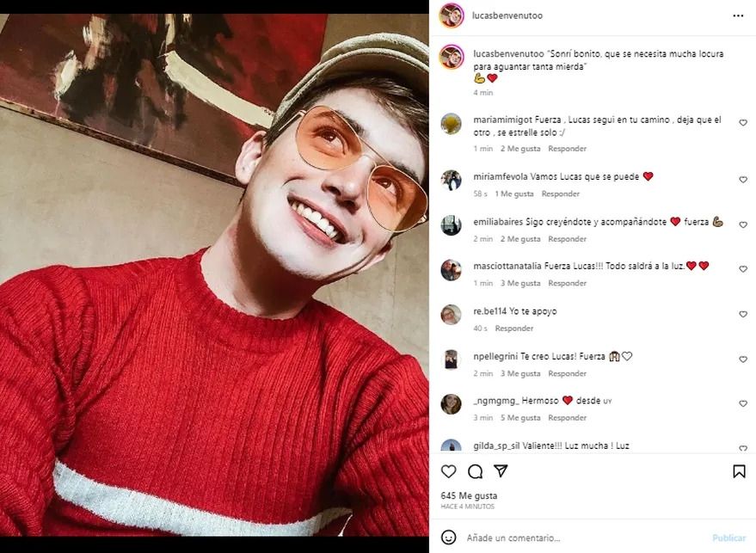Viewport: 756px width, 553px height.
Task: Click the Publicar button
Action: pyautogui.click(x=728, y=538)
